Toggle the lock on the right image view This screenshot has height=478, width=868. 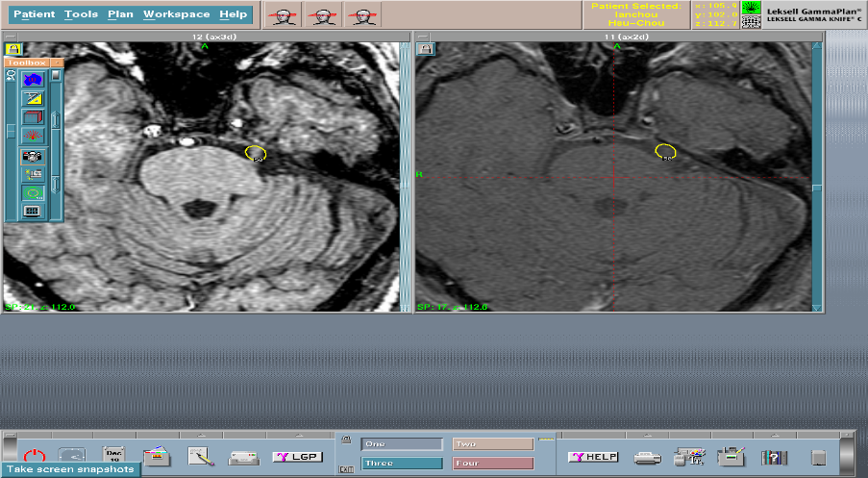(x=425, y=48)
